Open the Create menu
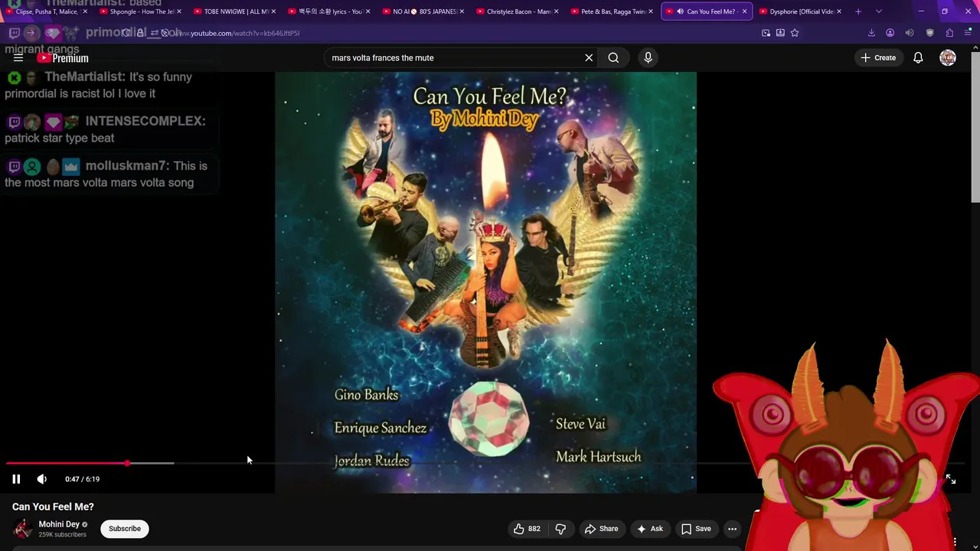Screen dimensions: 980x551 tap(878, 57)
